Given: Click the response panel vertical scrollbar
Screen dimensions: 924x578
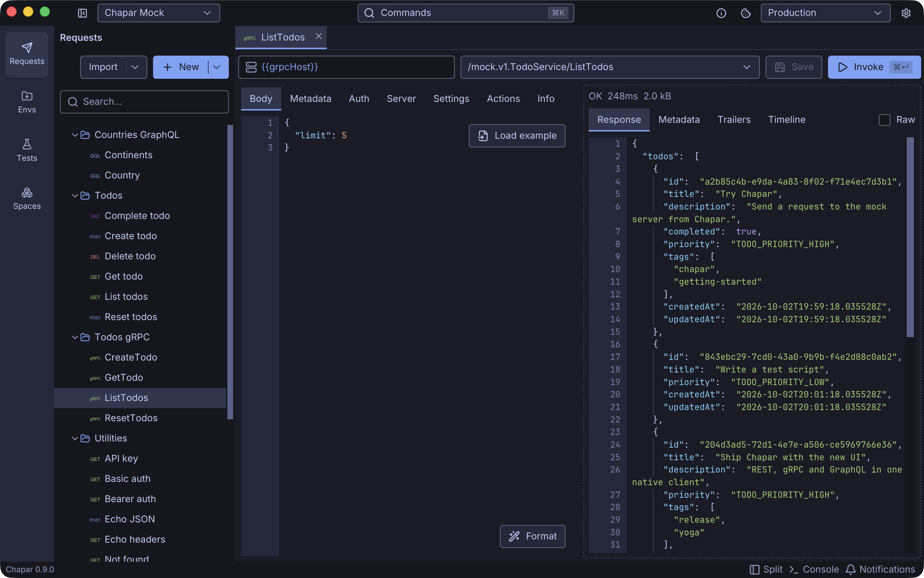Looking at the screenshot, I should coord(910,237).
